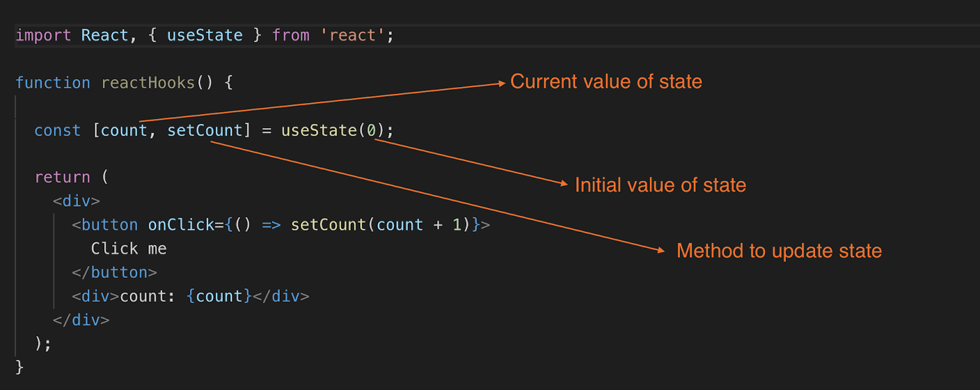
Task: Select the 'onClick' attribute name
Action: point(181,225)
